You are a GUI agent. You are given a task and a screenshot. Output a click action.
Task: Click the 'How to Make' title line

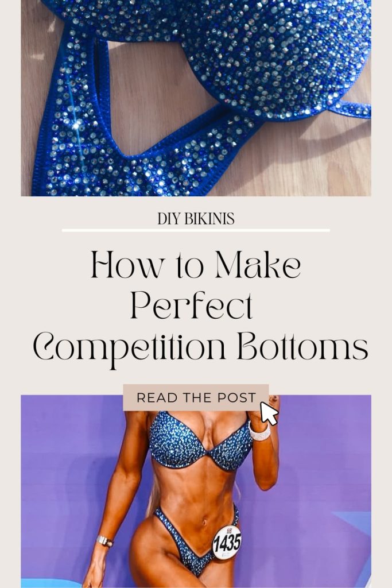pos(196,265)
